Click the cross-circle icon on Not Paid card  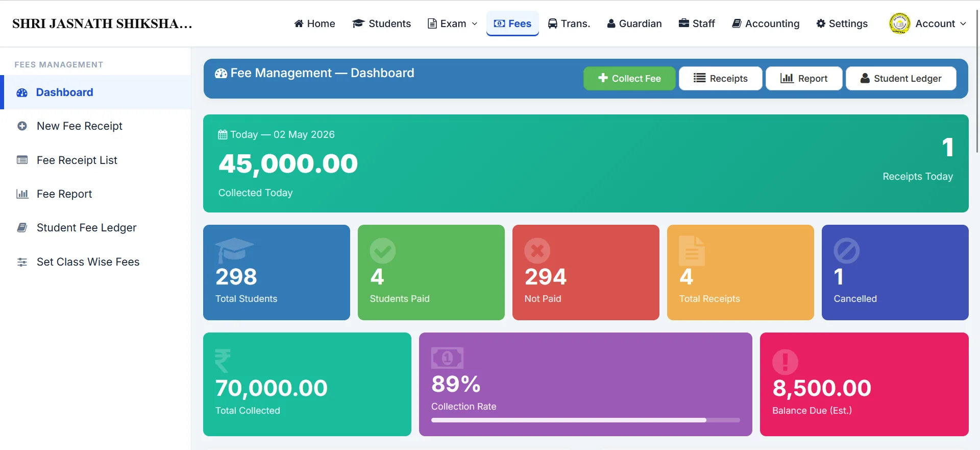[x=537, y=251]
